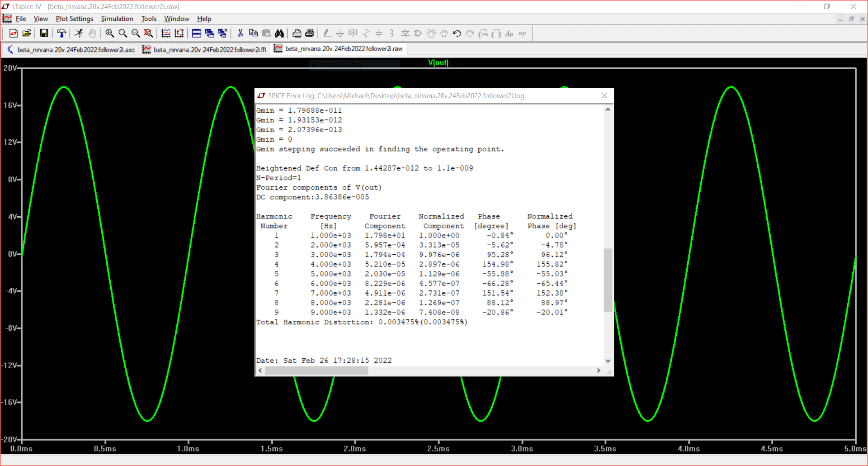
Task: Click 'Fourier components of V(out)' text
Action: pyautogui.click(x=319, y=187)
